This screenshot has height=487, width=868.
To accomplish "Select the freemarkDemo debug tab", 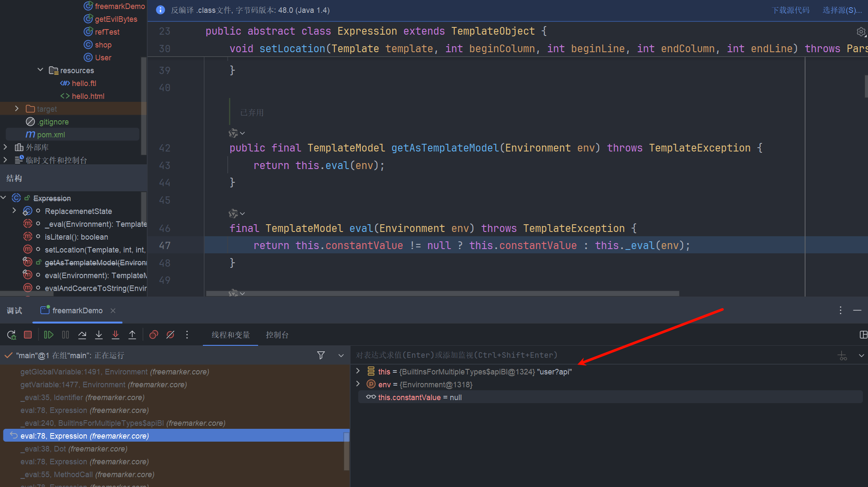I will (x=77, y=311).
